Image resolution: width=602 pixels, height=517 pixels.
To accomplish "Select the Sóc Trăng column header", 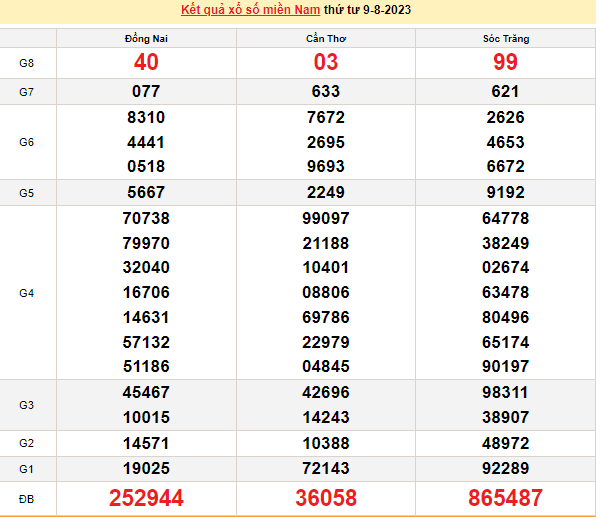I will click(505, 38).
